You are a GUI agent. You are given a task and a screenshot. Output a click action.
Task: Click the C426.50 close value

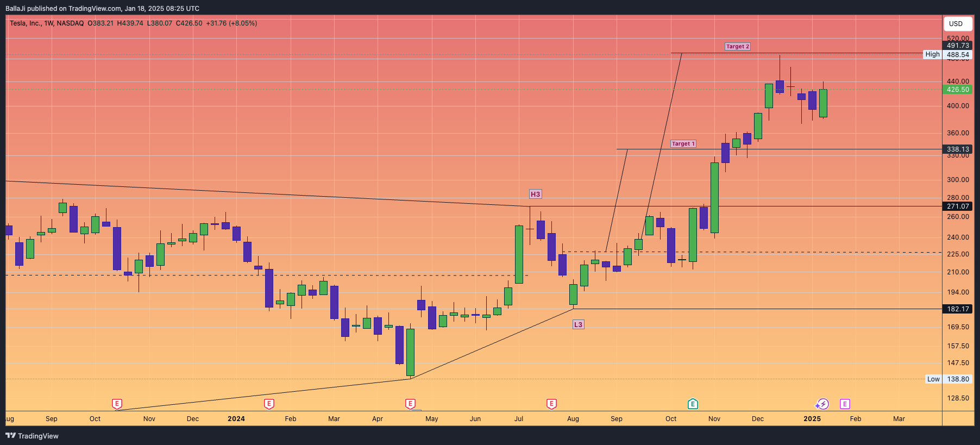pos(189,23)
